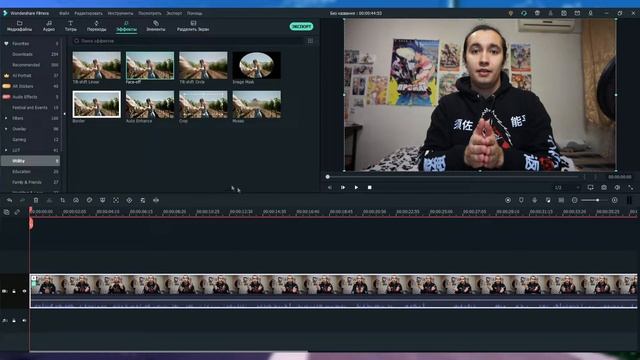This screenshot has height=360, width=640.
Task: Click the play frame forward button
Action: (x=343, y=187)
